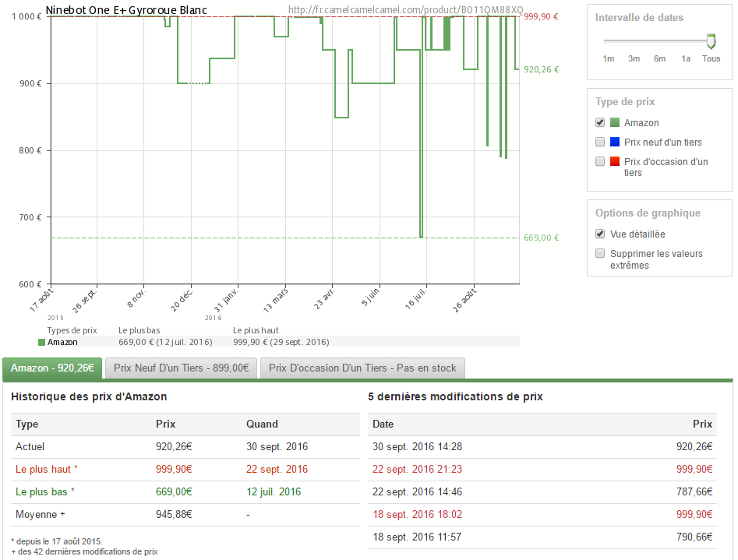Set date interval to 1a
Screen dimensions: 738x560
click(x=686, y=59)
